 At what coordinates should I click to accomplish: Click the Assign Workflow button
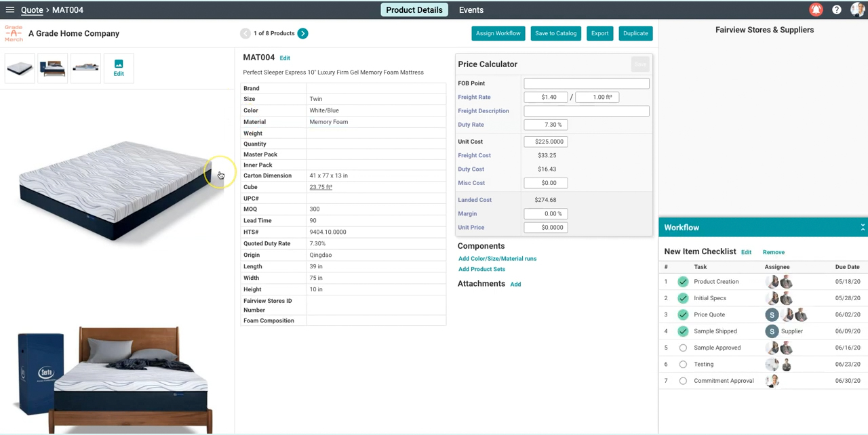pyautogui.click(x=498, y=33)
